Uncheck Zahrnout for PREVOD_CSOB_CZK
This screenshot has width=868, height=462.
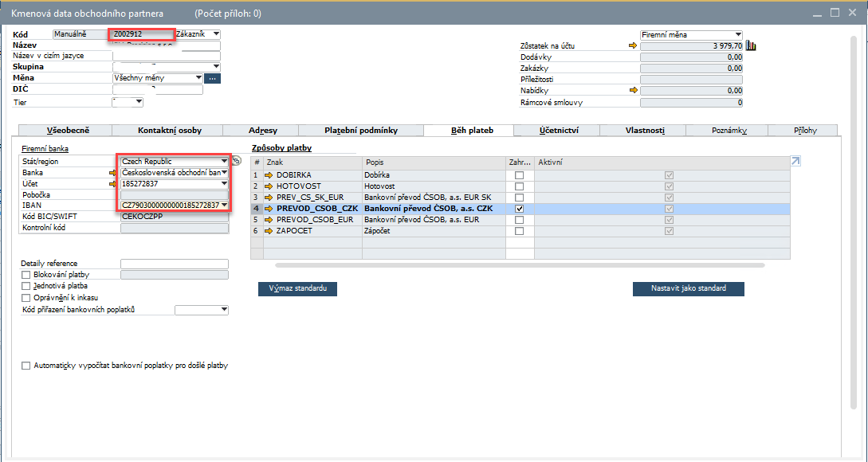pyautogui.click(x=519, y=209)
